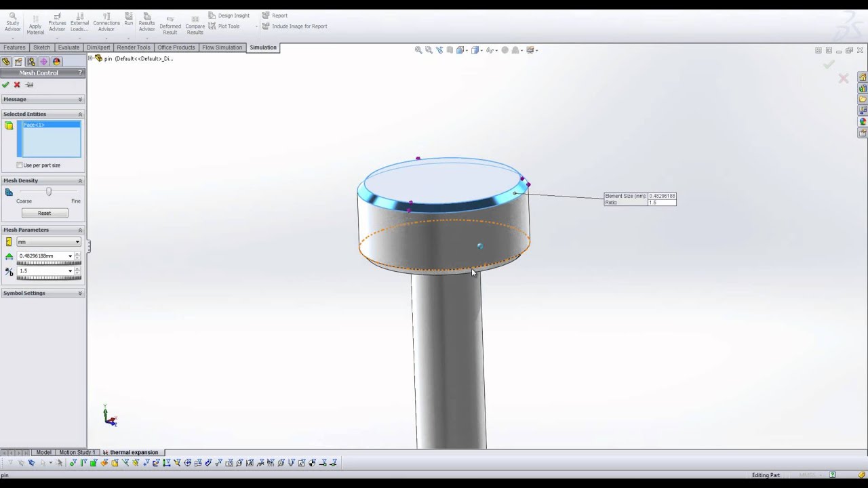The height and width of the screenshot is (488, 868).
Task: Run the simulation study
Action: coord(129,19)
